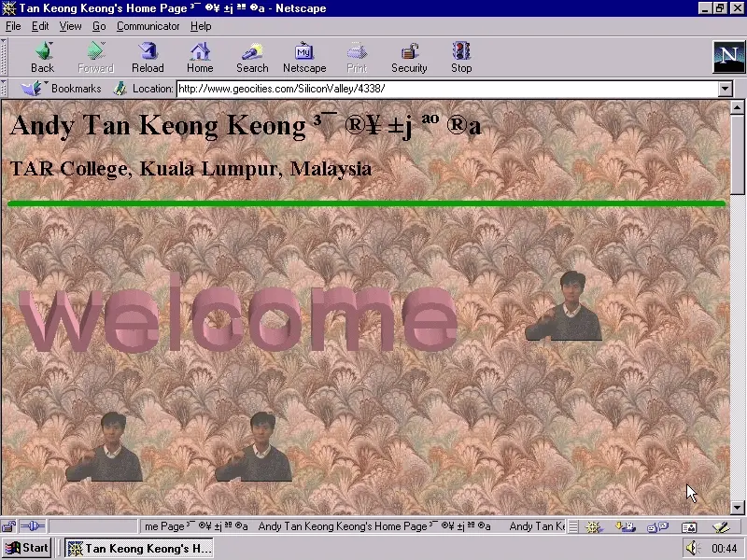747x560 pixels.
Task: Click the page proxy icon beside Location
Action: pyautogui.click(x=120, y=89)
